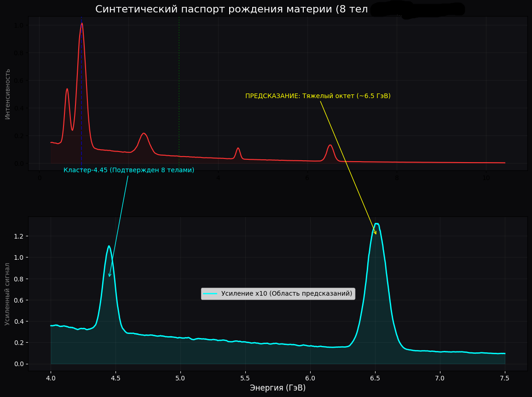Click the 8 tick on the upper x-axis

tap(397, 178)
